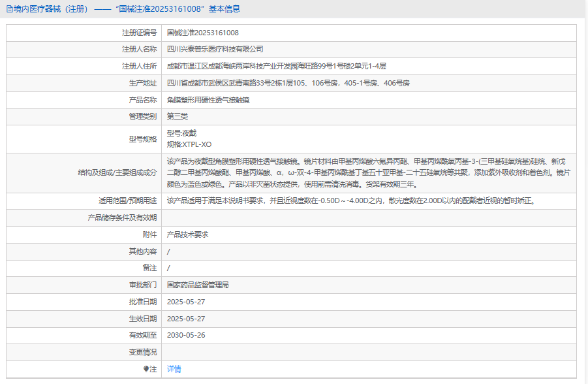Click the 生产地址 address value
Viewport: 588px width, 384px height.
pyautogui.click(x=288, y=83)
